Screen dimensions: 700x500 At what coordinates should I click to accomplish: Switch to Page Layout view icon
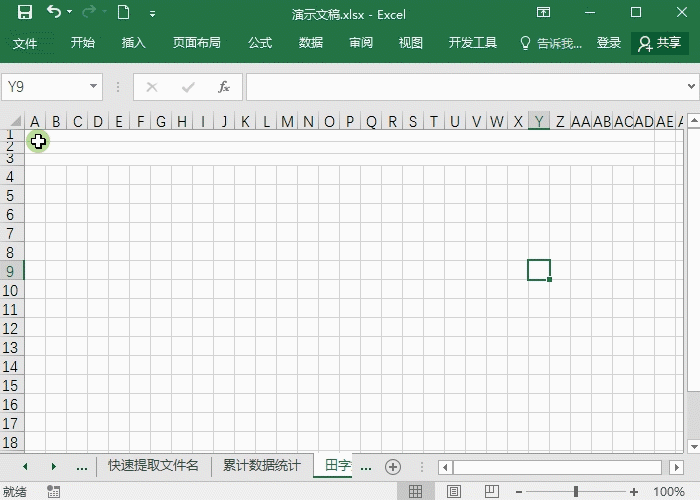(454, 491)
